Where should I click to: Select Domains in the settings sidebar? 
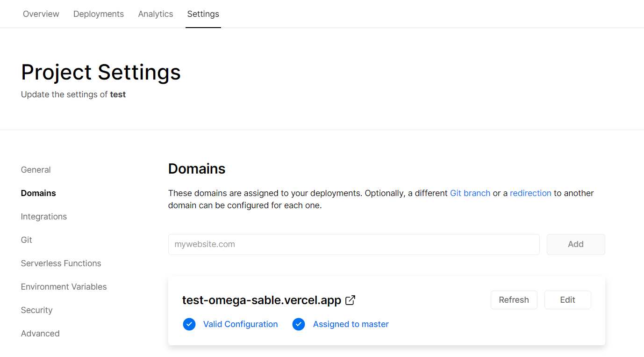point(38,193)
